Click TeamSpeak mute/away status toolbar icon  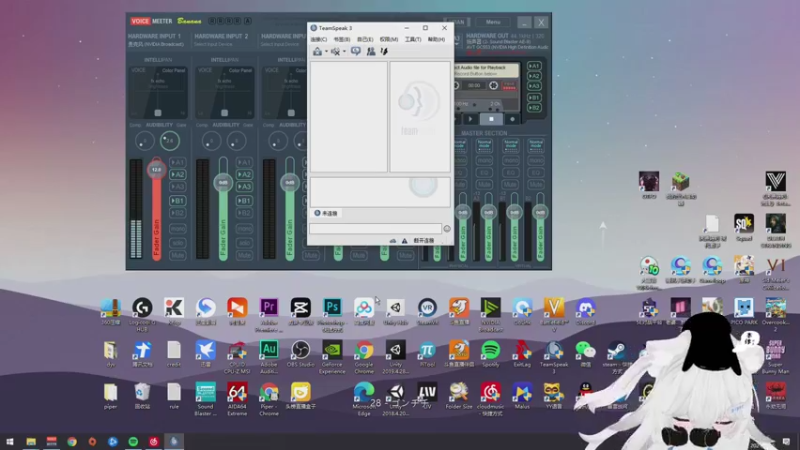(x=335, y=52)
